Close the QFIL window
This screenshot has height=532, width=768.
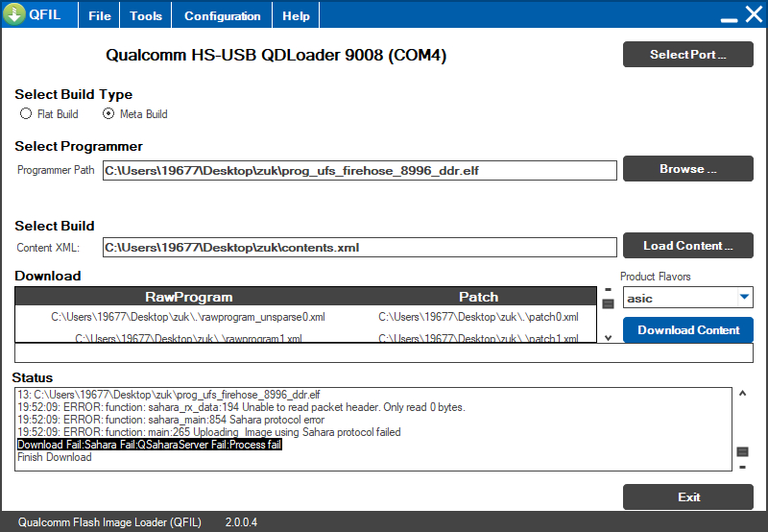click(x=754, y=14)
